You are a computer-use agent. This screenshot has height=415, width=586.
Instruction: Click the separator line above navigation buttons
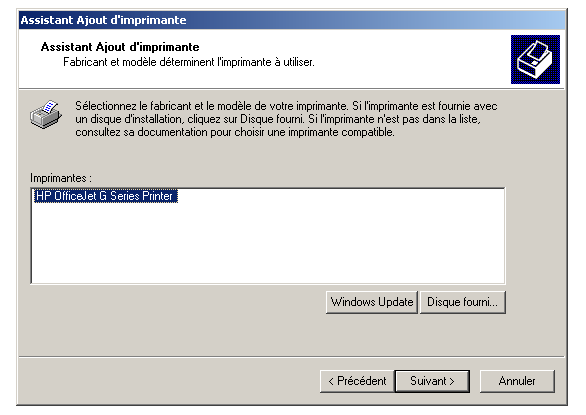(292, 356)
